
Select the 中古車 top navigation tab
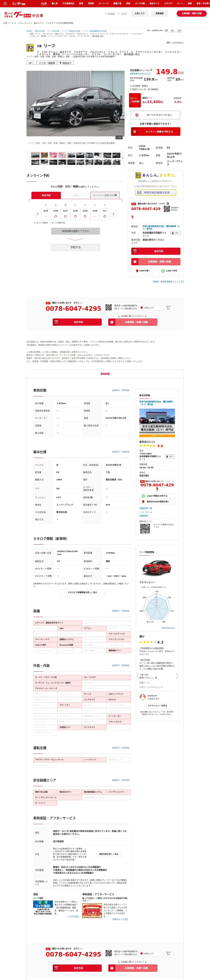click(x=44, y=3)
